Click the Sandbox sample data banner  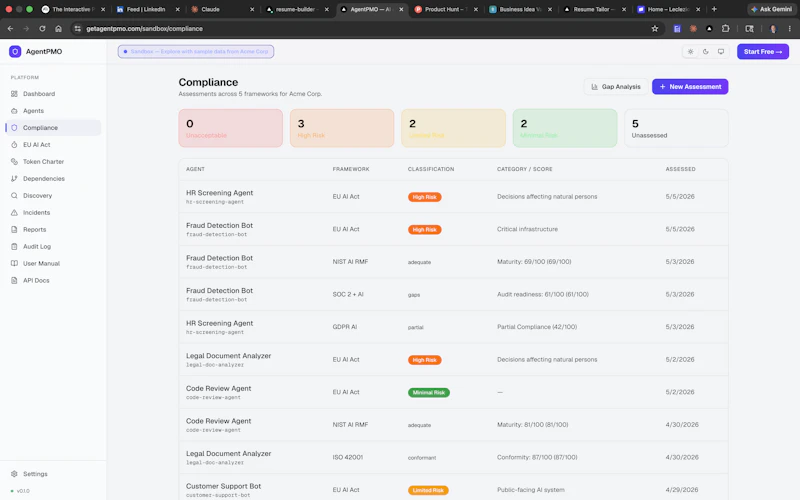pos(196,52)
